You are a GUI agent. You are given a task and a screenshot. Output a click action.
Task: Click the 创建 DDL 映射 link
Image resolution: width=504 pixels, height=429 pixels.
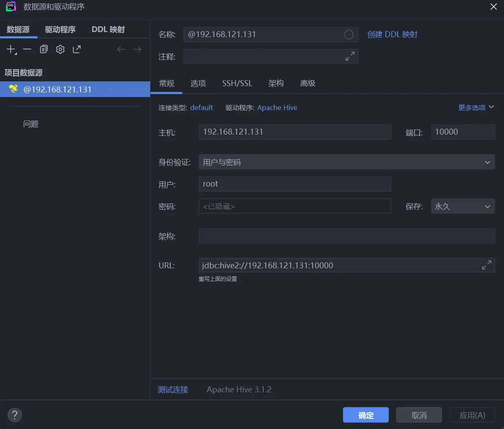tap(392, 35)
